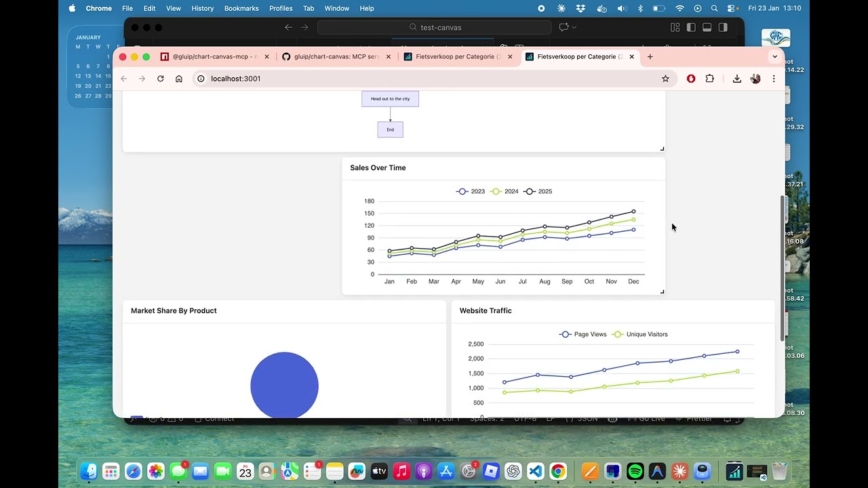Toggle secondary sidebar in VS Code title bar
The height and width of the screenshot is (488, 868).
click(723, 27)
